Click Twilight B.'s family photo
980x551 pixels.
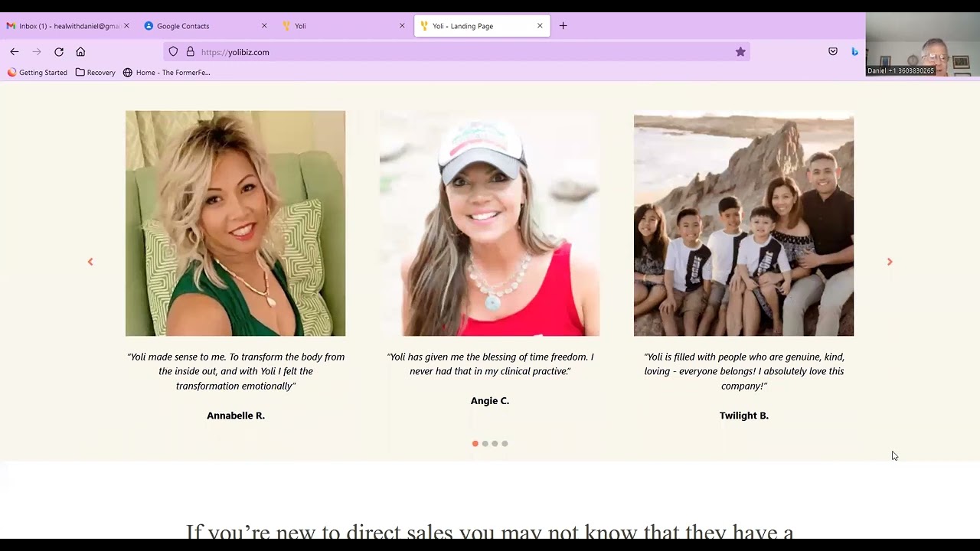744,223
